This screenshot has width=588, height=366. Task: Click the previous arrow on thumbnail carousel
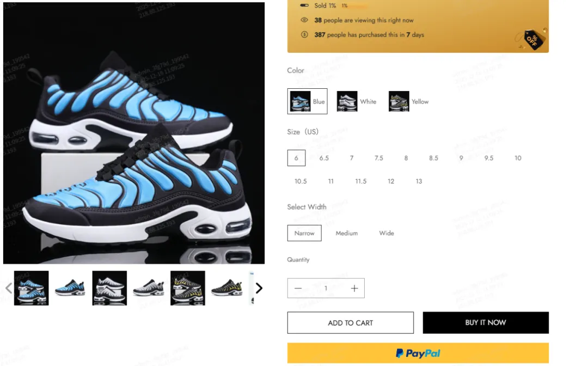(x=9, y=288)
